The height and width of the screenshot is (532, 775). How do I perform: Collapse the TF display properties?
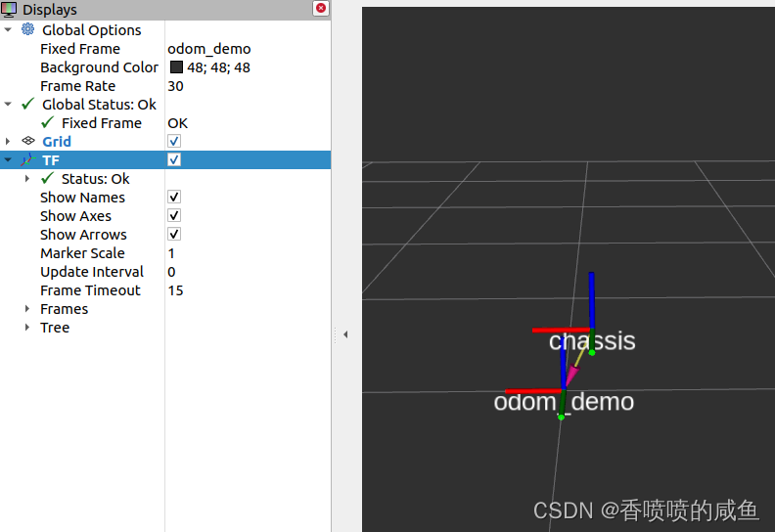[x=8, y=159]
